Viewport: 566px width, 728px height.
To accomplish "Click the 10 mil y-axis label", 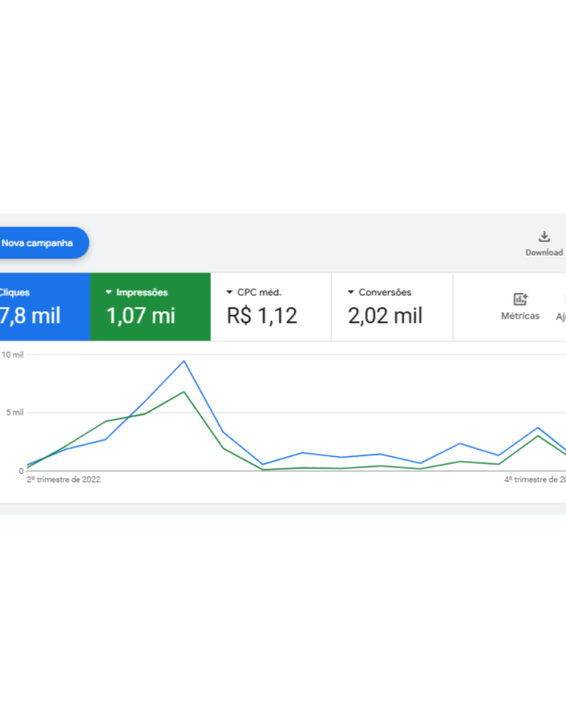I will pyautogui.click(x=12, y=354).
